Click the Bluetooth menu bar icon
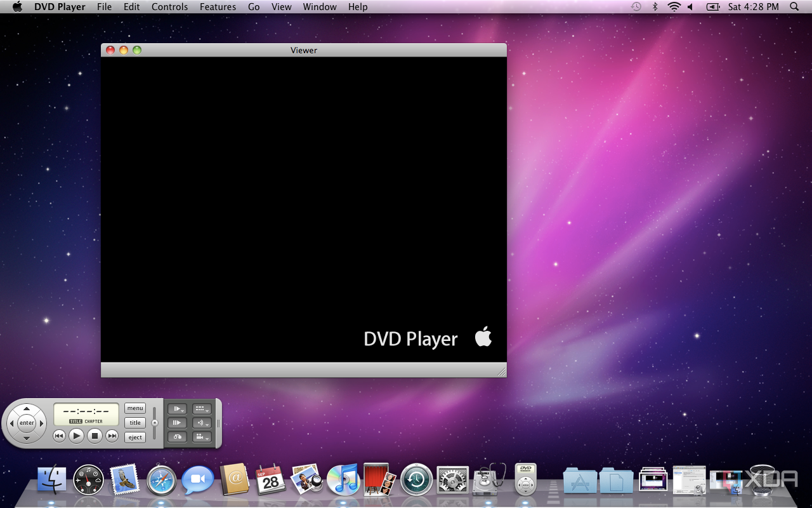The width and height of the screenshot is (812, 508). pyautogui.click(x=655, y=7)
